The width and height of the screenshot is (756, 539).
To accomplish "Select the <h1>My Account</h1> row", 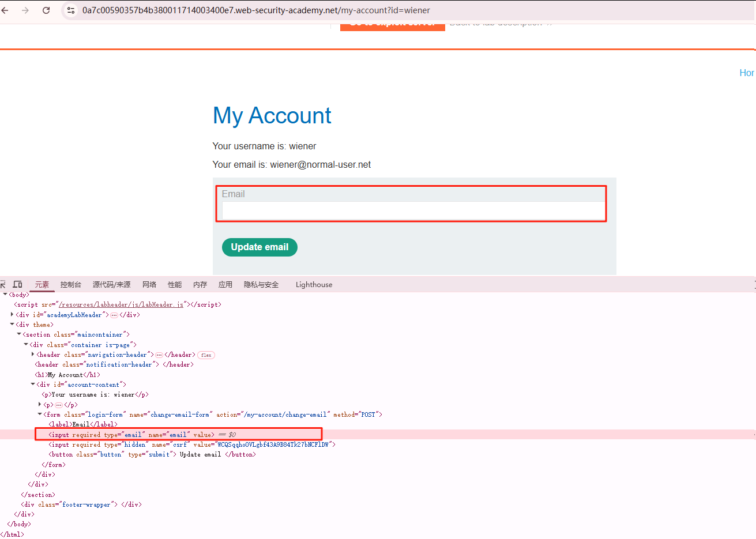I will (x=378, y=375).
